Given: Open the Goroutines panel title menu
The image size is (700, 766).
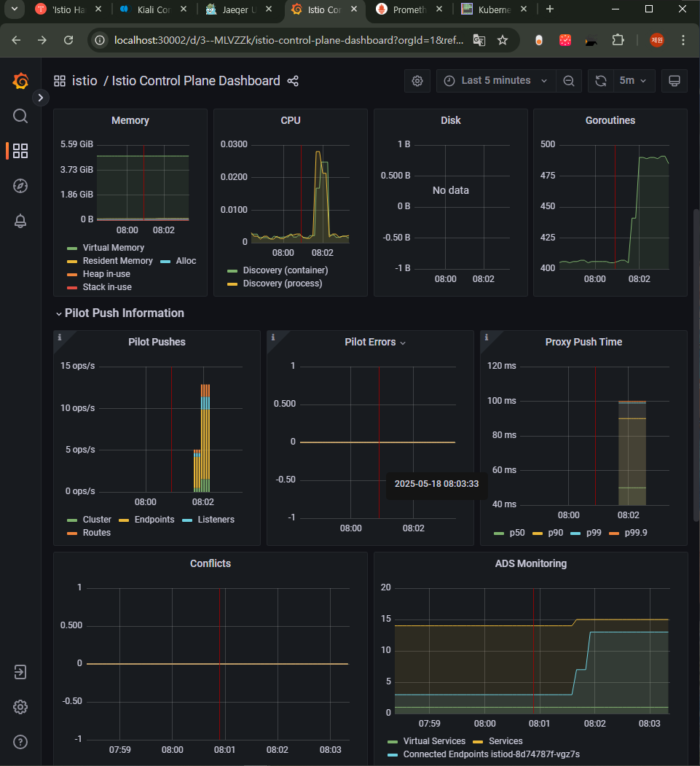Looking at the screenshot, I should (x=610, y=121).
